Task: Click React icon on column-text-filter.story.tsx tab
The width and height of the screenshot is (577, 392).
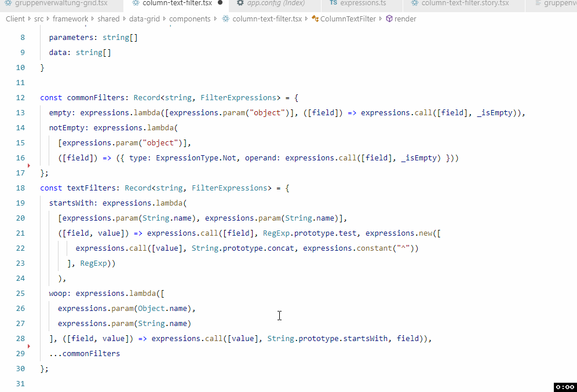Action: (x=415, y=3)
